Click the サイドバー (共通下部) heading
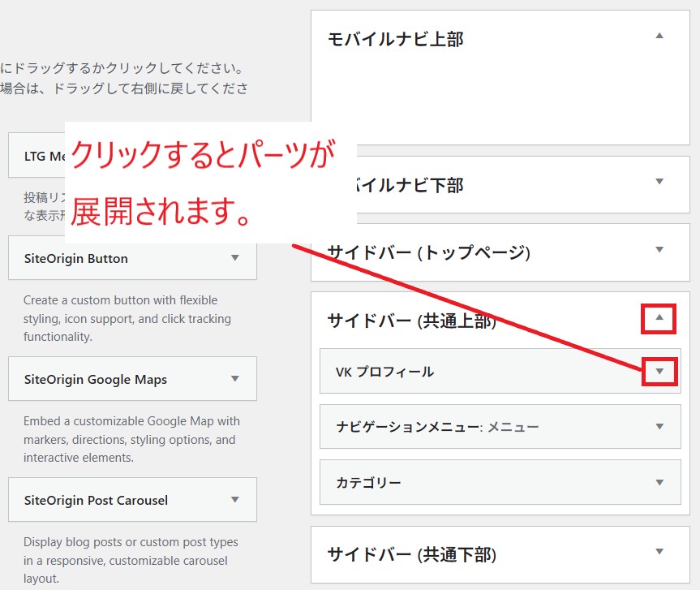Image resolution: width=700 pixels, height=590 pixels. click(410, 555)
